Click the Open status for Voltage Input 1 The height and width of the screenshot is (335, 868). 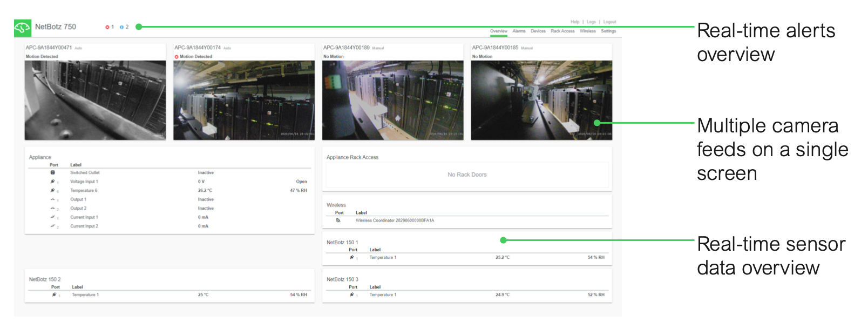301,182
